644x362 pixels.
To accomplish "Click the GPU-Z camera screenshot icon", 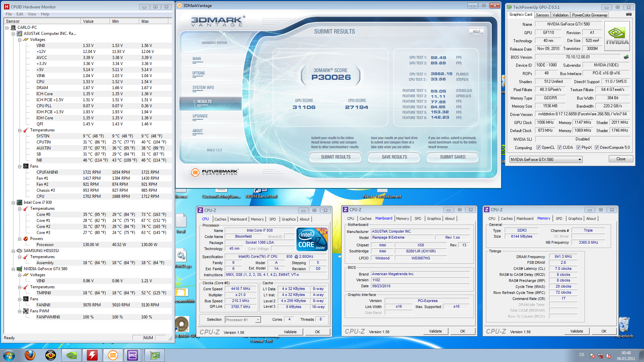I will point(629,14).
